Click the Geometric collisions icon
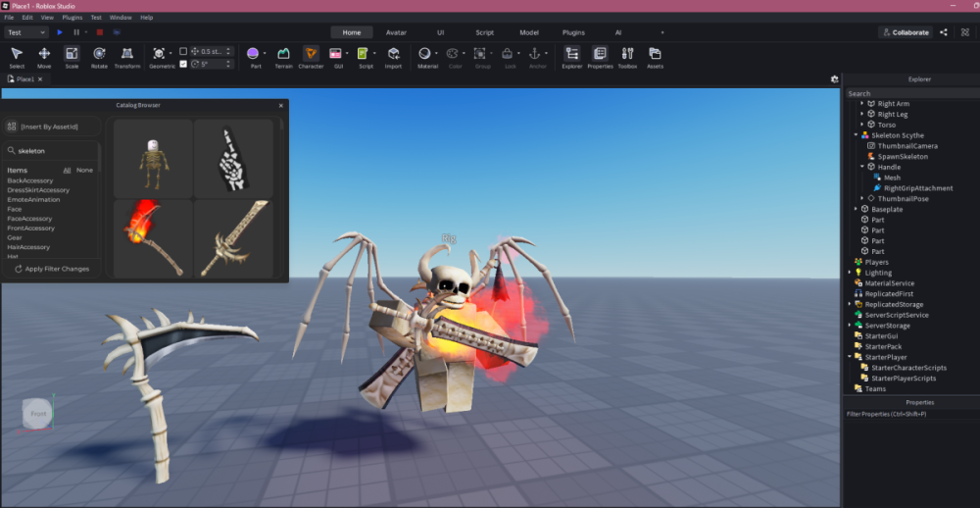This screenshot has height=508, width=980. point(159,54)
